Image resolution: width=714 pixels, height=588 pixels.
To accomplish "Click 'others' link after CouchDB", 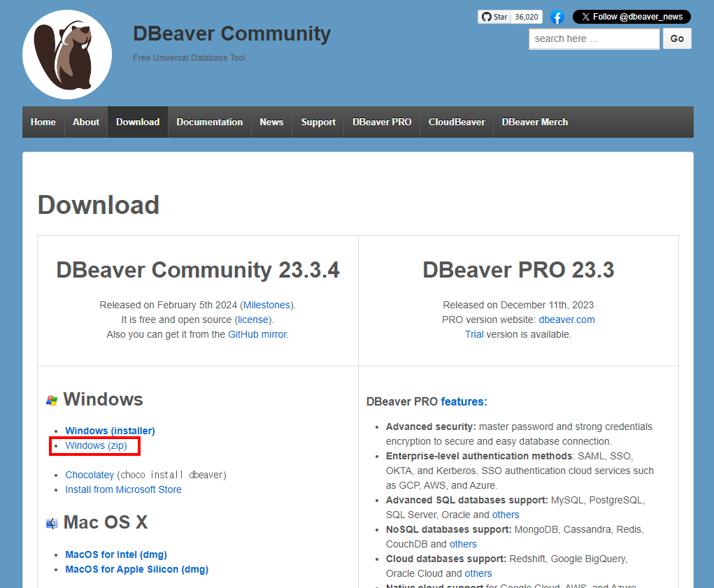I will pyautogui.click(x=463, y=544).
